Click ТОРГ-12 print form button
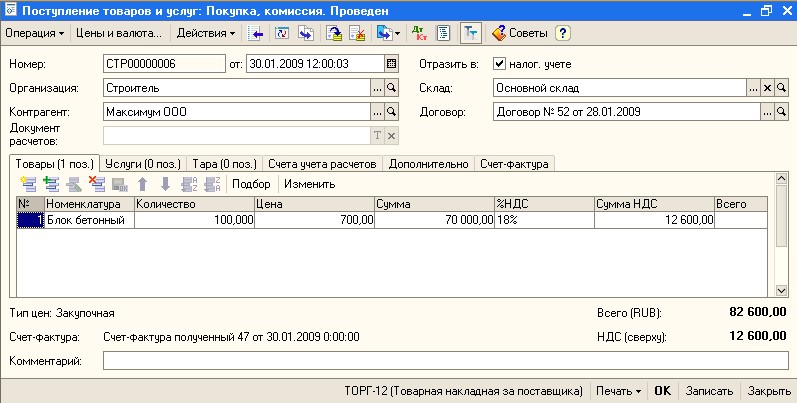 [463, 391]
